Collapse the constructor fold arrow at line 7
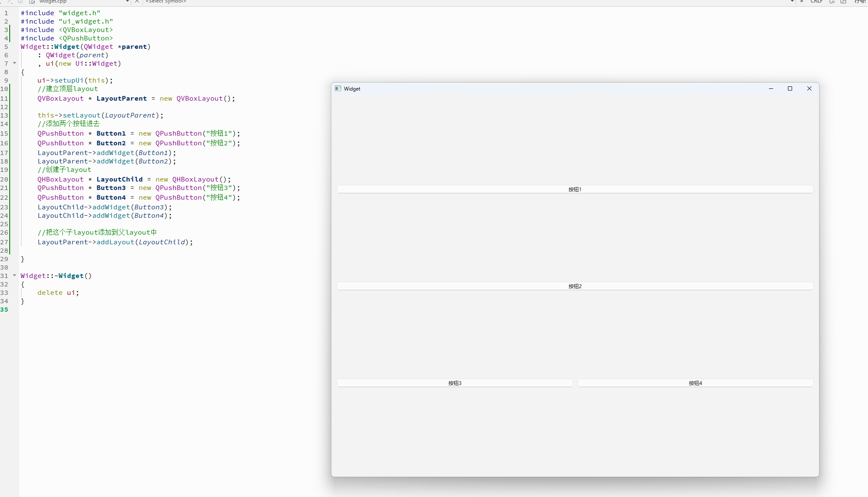Screen dimensions: 868x497 click(x=14, y=63)
